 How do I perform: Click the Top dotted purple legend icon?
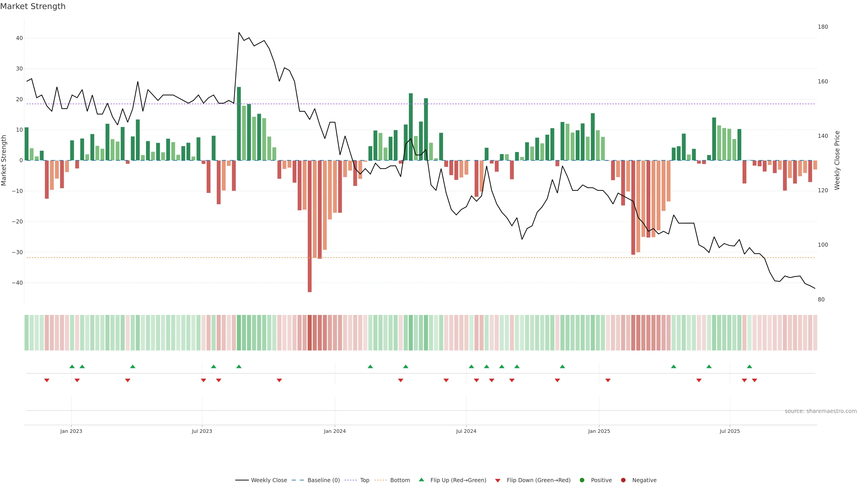pyautogui.click(x=350, y=480)
